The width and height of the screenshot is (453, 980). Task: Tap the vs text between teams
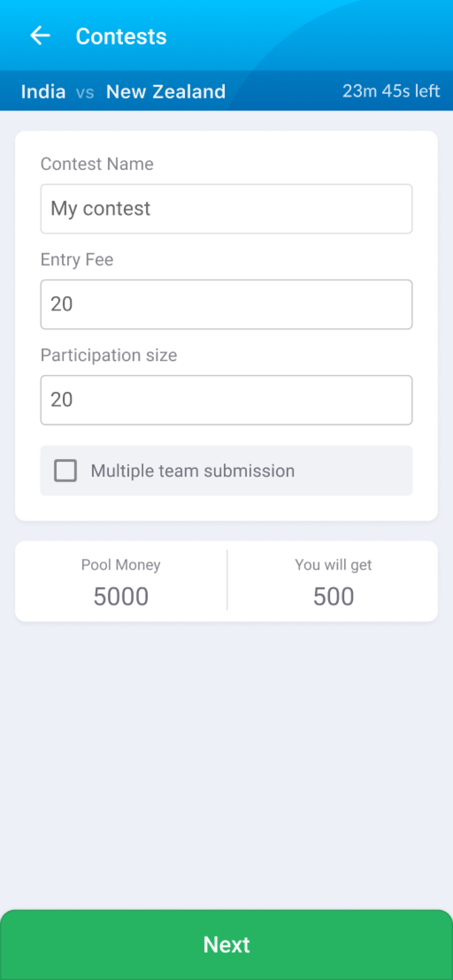(85, 93)
